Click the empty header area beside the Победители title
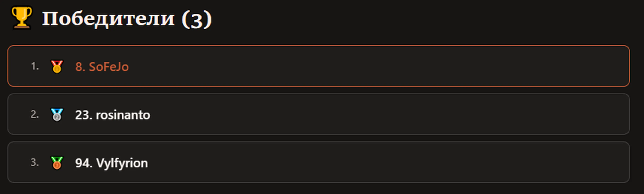Screen dimensions: 644x194 (425, 19)
